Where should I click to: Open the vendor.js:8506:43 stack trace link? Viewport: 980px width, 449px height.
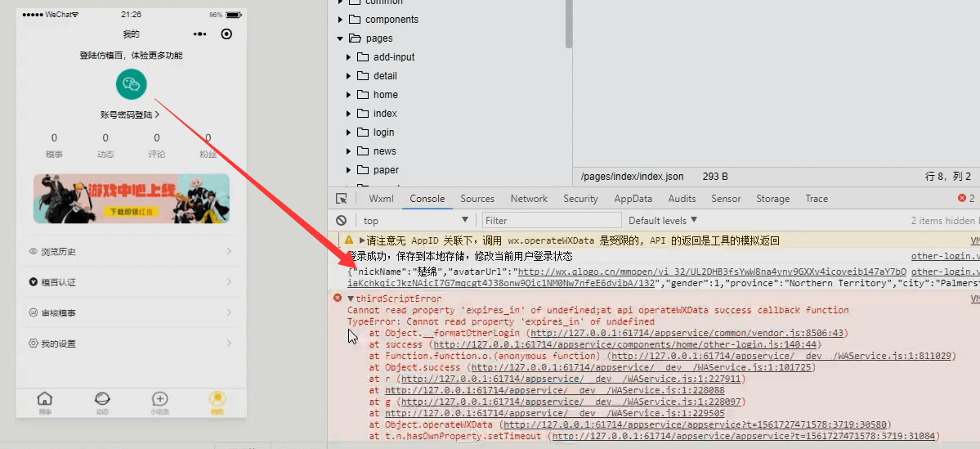(687, 334)
